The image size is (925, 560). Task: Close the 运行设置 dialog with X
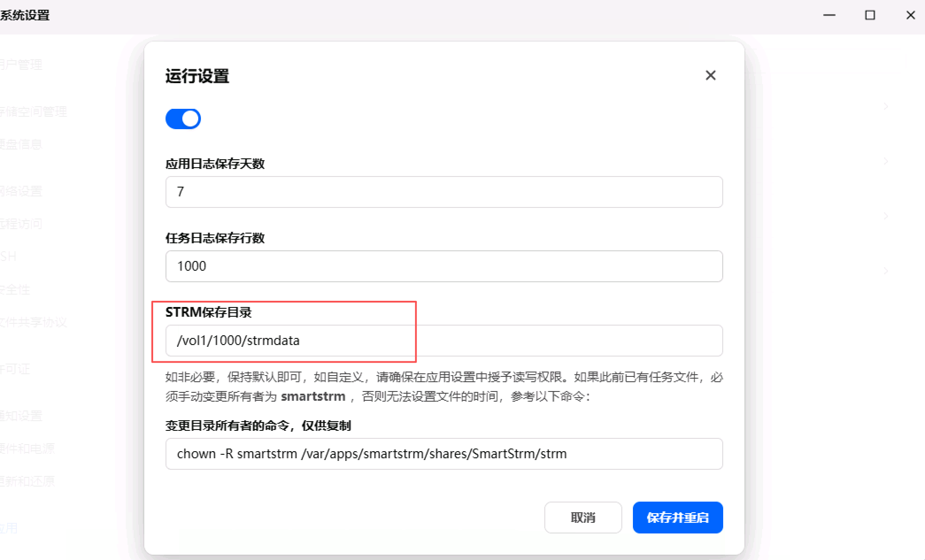coord(710,76)
